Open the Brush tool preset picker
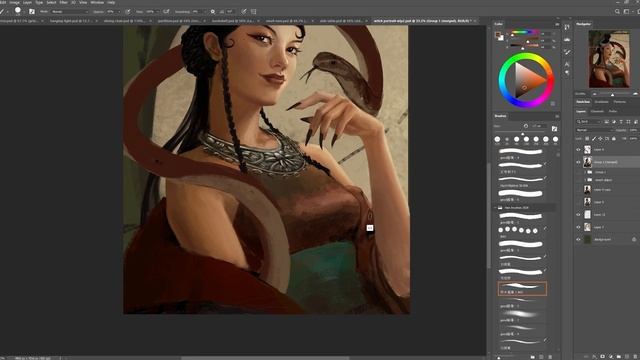640x360 pixels. [18, 11]
